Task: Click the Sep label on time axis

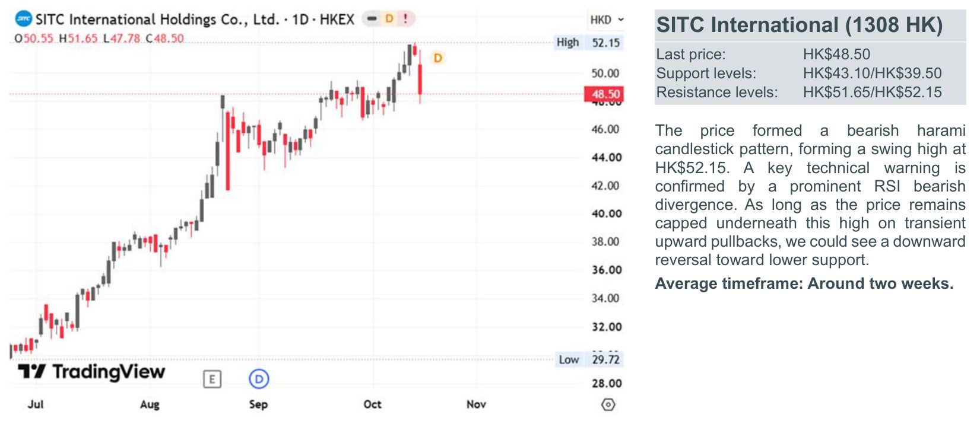Action: (x=258, y=404)
